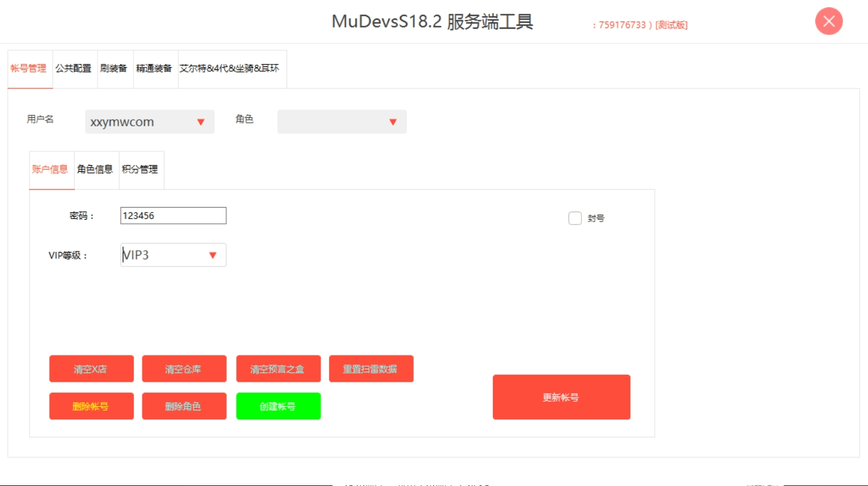Click the MuDevsS18.2 服务端工具 title
Image resolution: width=868 pixels, height=486 pixels.
[433, 22]
